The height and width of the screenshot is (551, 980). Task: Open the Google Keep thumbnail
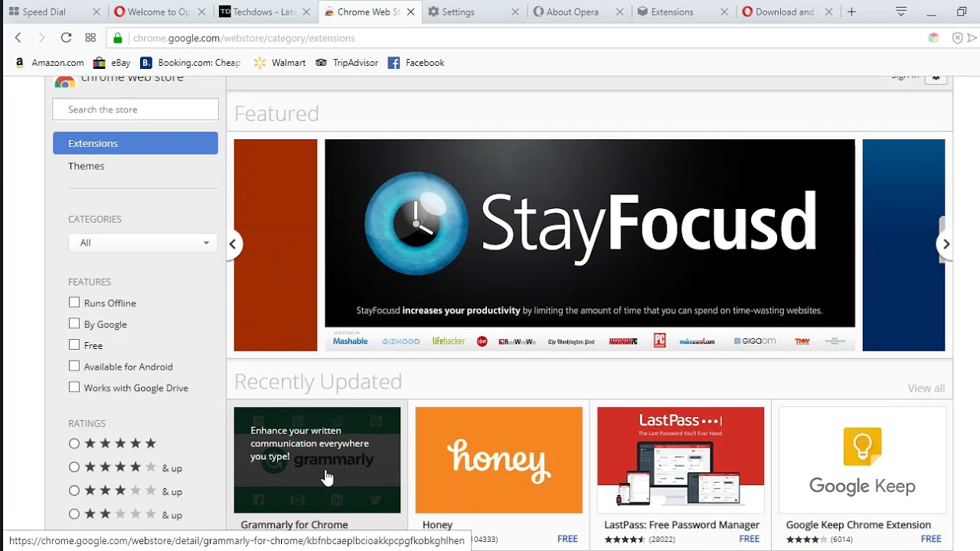862,460
